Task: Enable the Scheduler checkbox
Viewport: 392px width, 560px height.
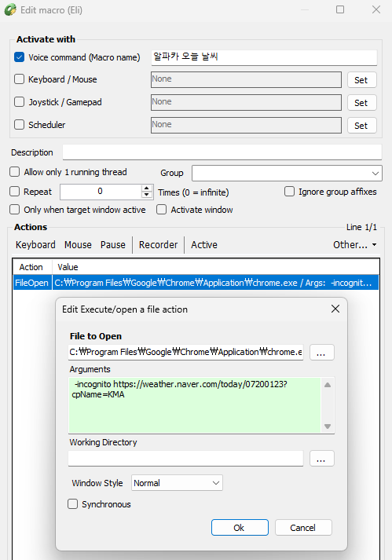Action: [x=20, y=125]
